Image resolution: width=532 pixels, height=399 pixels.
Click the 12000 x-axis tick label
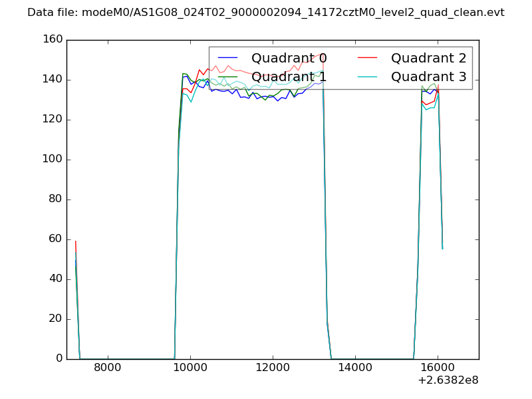[x=273, y=366]
